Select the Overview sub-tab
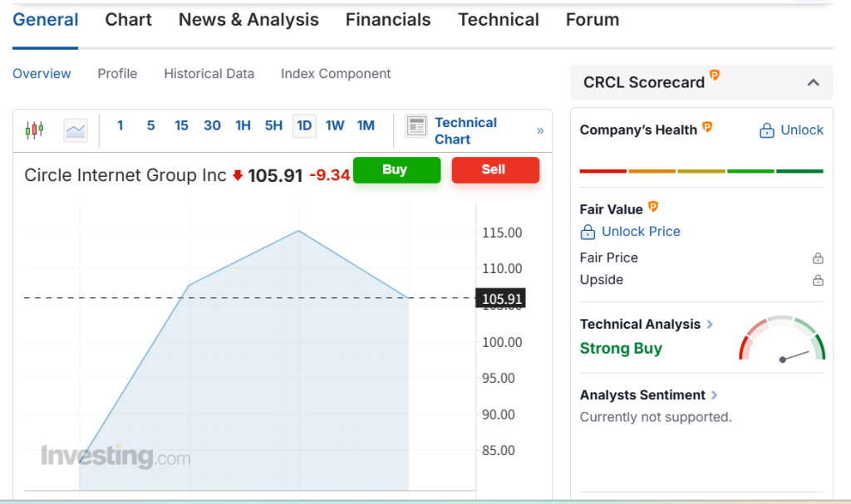The image size is (851, 504). 42,74
